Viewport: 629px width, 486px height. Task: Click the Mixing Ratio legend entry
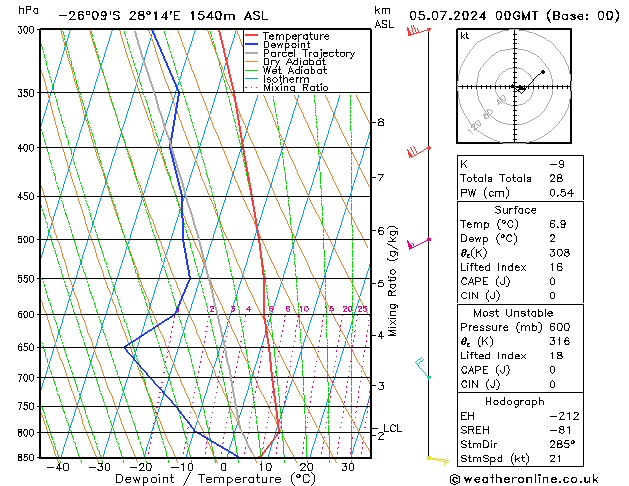click(x=287, y=87)
